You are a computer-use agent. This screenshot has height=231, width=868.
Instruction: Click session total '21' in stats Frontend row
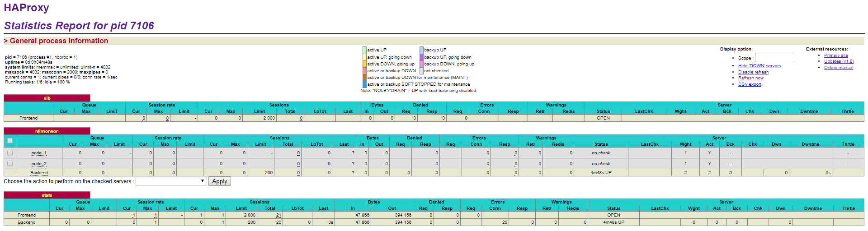[x=278, y=215]
